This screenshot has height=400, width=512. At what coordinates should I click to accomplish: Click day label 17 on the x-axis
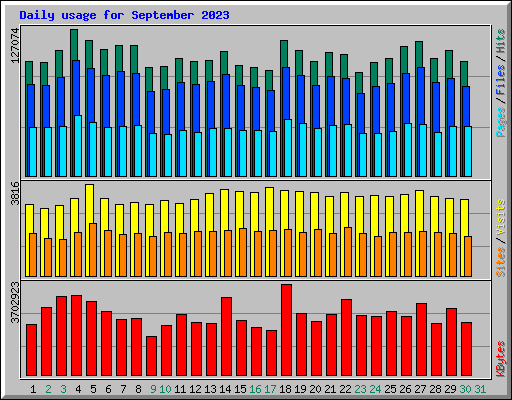(x=270, y=389)
